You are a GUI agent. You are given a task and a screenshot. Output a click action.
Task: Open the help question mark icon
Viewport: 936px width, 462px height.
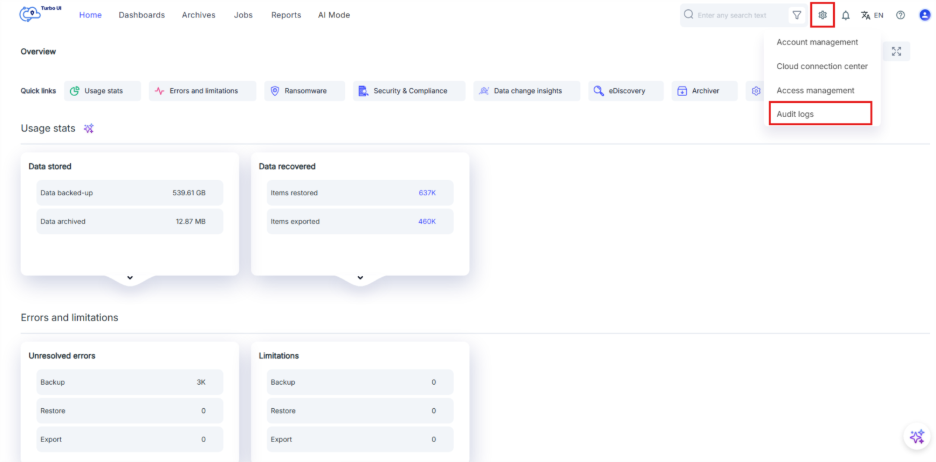point(900,15)
